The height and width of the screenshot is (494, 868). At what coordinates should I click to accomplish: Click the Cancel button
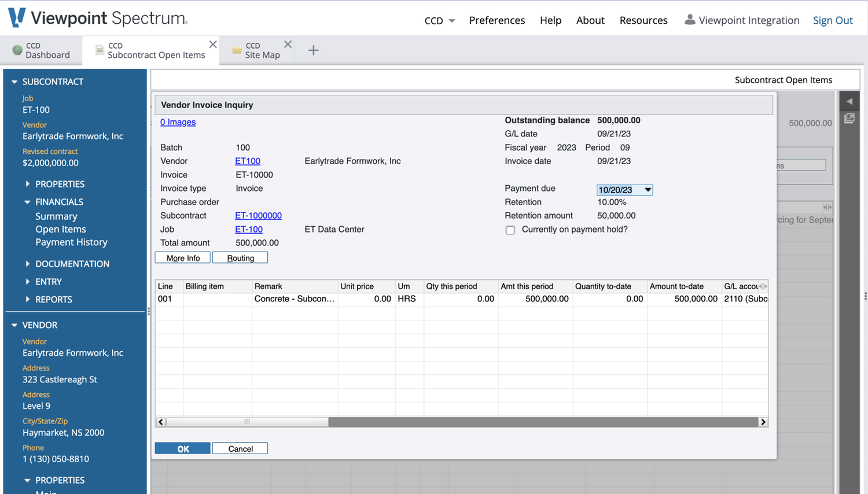pyautogui.click(x=240, y=449)
